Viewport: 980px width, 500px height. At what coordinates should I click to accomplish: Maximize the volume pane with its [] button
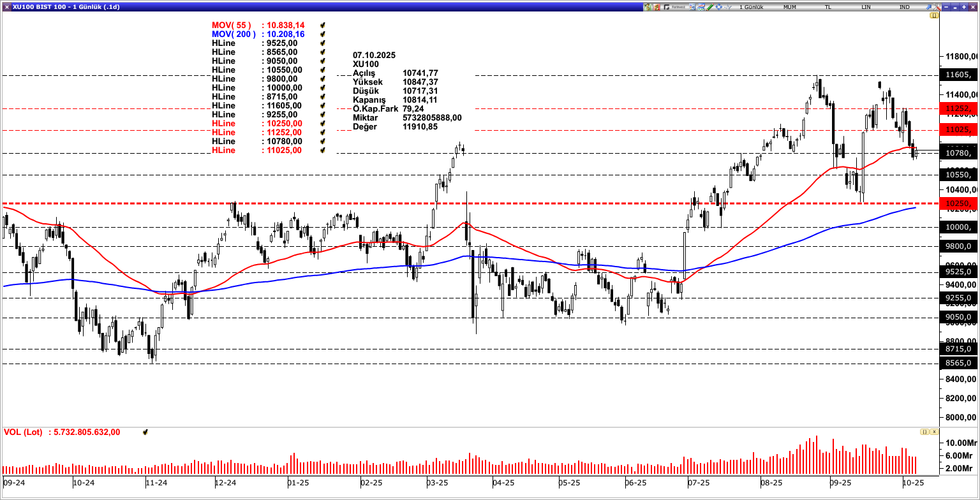[x=924, y=432]
